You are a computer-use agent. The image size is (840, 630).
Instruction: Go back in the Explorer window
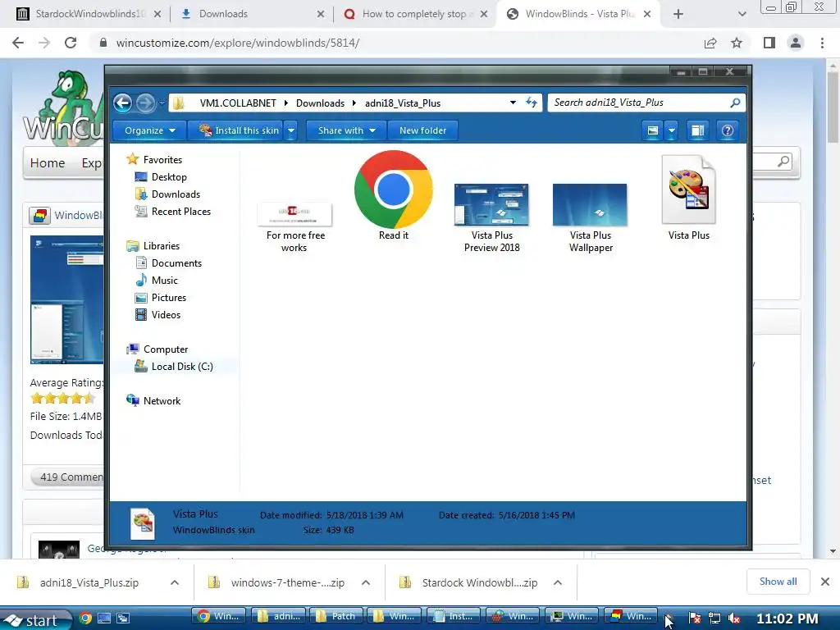[x=123, y=103]
